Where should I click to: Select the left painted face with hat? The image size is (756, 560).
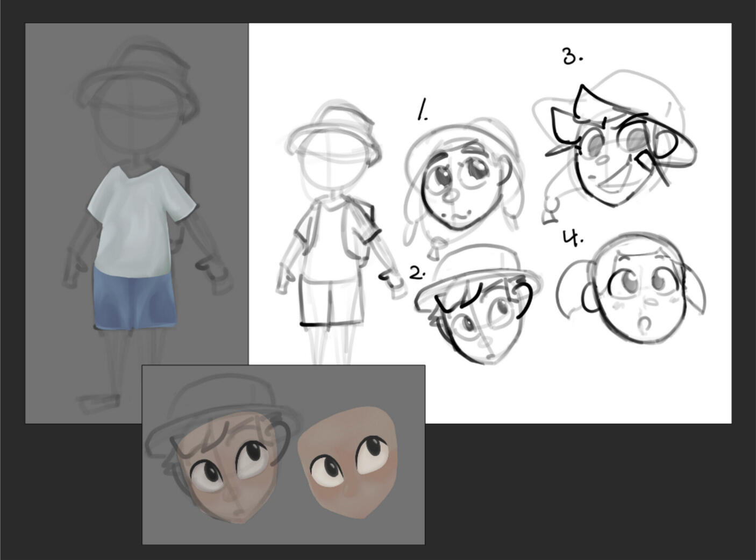[x=226, y=468]
